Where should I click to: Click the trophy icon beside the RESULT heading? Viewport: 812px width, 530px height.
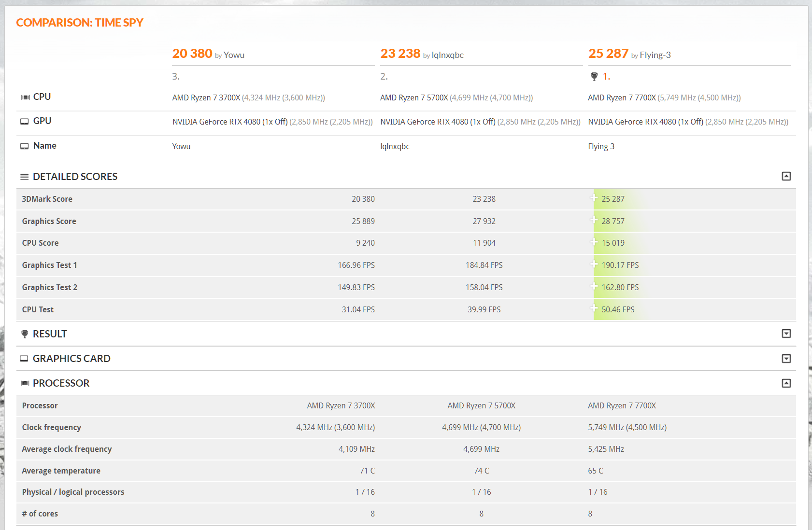(25, 334)
